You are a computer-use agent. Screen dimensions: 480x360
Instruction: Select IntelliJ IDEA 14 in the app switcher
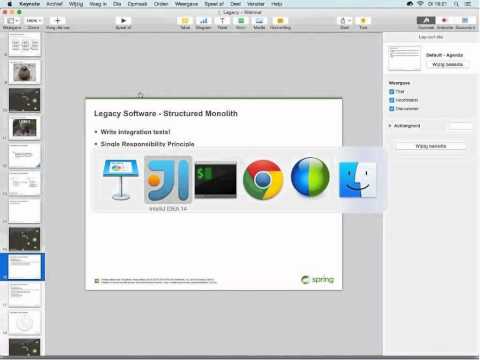click(x=168, y=180)
